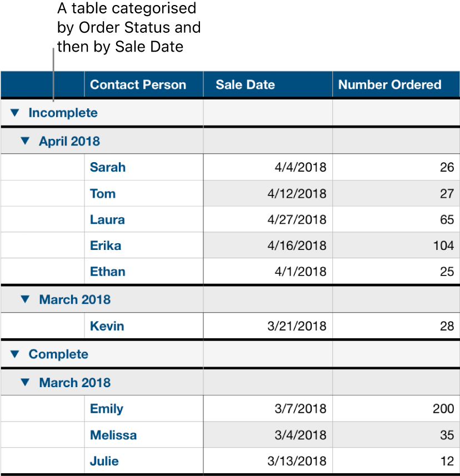
Task: Click Erika's name in the table
Action: tap(105, 245)
